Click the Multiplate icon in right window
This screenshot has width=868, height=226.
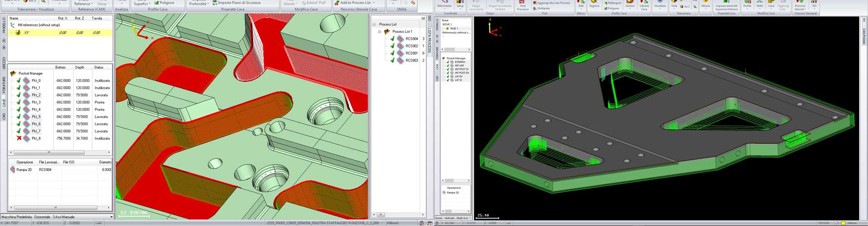[535, 9]
